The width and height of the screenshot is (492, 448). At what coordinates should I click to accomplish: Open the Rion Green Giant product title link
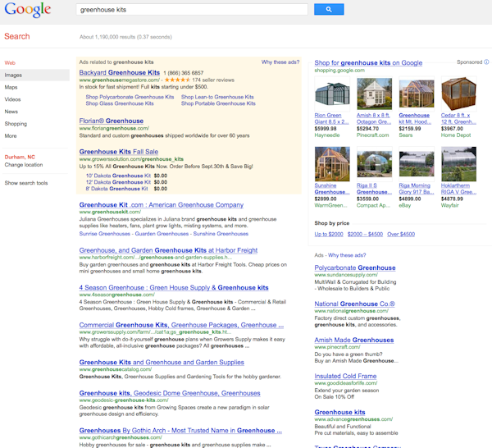[331, 119]
